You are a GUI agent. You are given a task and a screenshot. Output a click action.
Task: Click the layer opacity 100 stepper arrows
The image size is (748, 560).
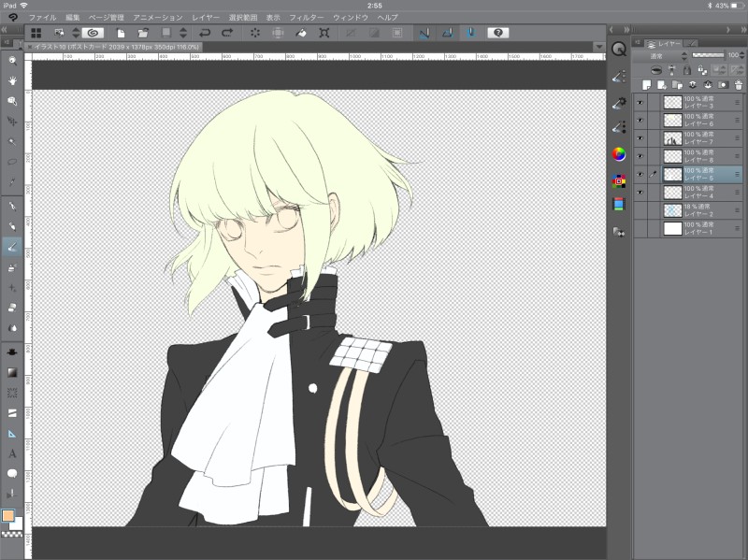click(741, 55)
